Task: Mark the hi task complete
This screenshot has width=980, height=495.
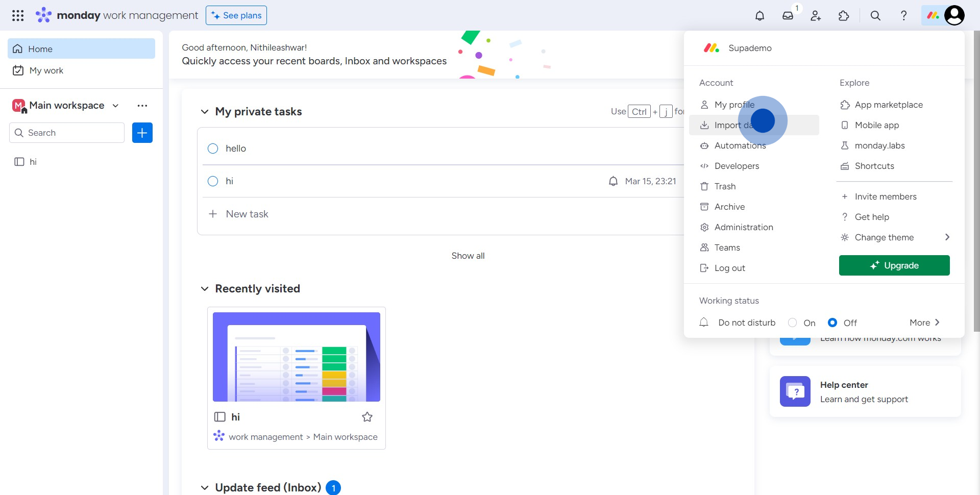Action: 213,181
